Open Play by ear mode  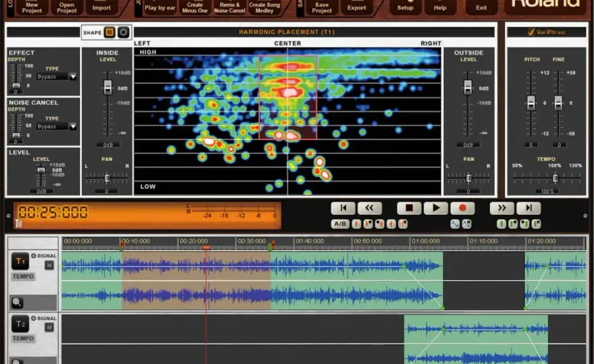click(160, 7)
